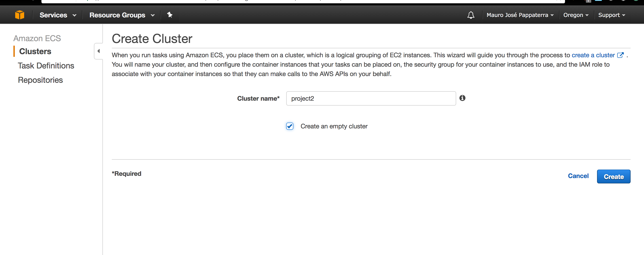The image size is (644, 255).
Task: Open the Services dropdown menu
Action: coord(58,15)
